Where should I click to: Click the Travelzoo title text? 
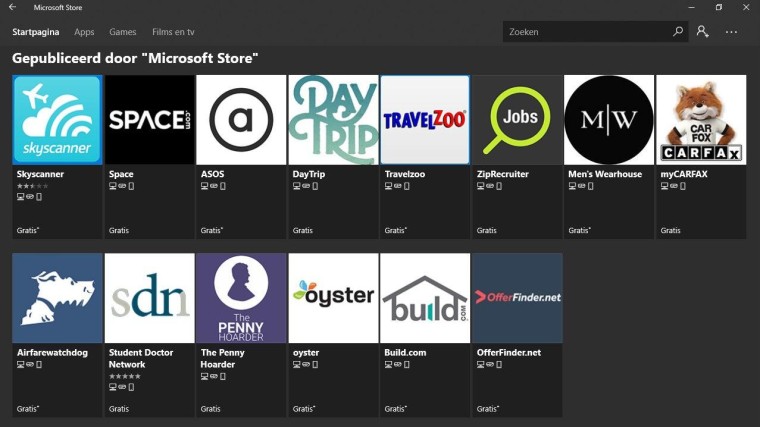pos(405,174)
